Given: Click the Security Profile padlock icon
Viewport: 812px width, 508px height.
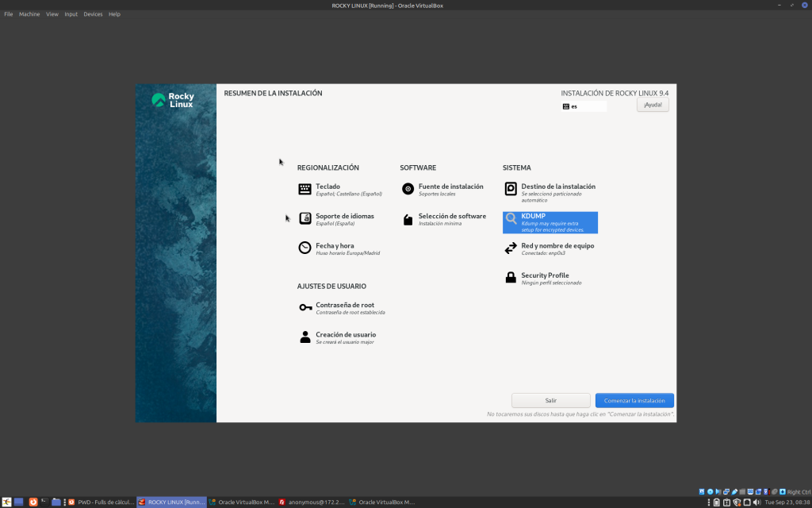Looking at the screenshot, I should (511, 278).
